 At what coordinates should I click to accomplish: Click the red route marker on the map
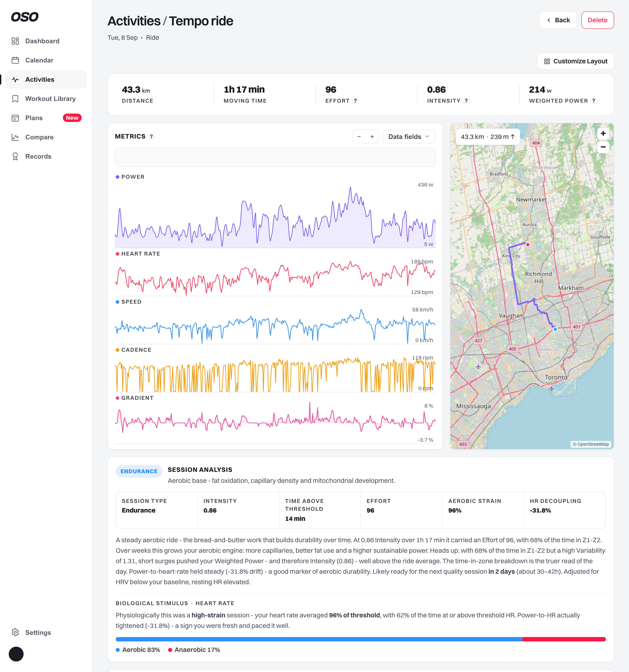[528, 244]
